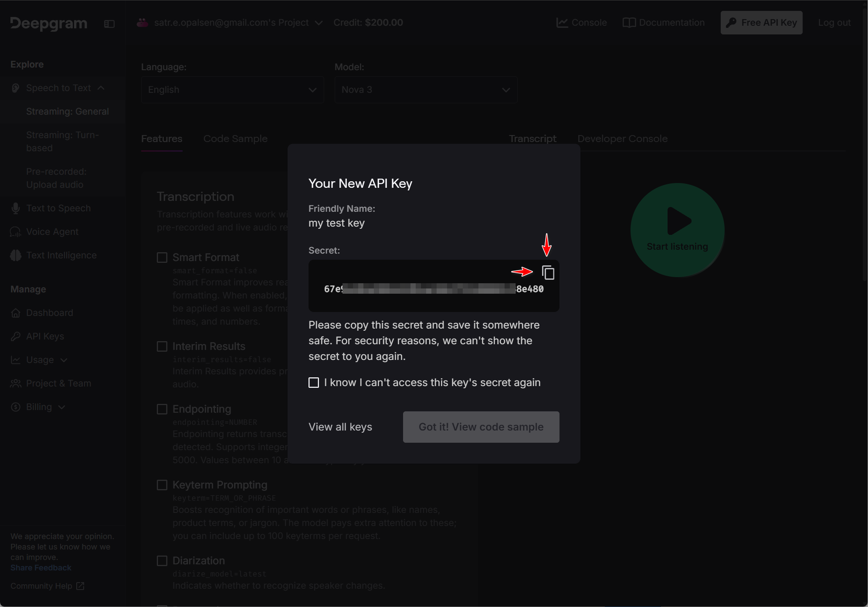
Task: Click the Credit: $200.00 text
Action: 368,23
